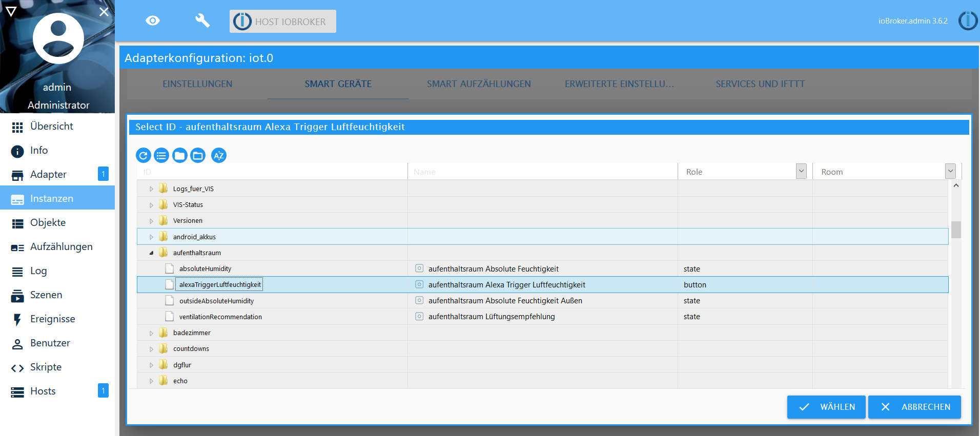Click the AZ sort icon

click(x=219, y=155)
